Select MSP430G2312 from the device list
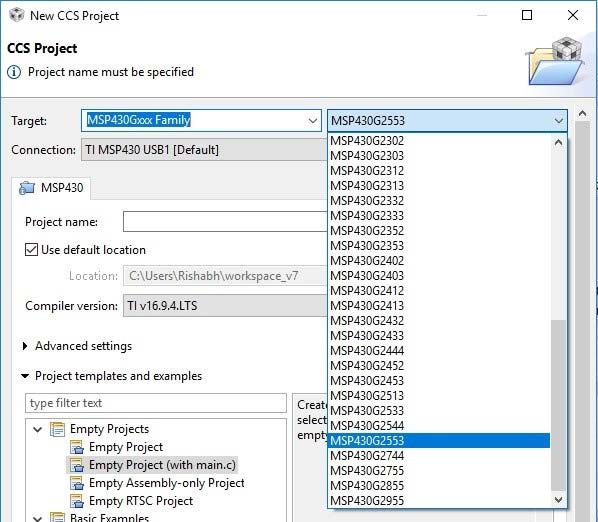The image size is (598, 522). (x=439, y=171)
